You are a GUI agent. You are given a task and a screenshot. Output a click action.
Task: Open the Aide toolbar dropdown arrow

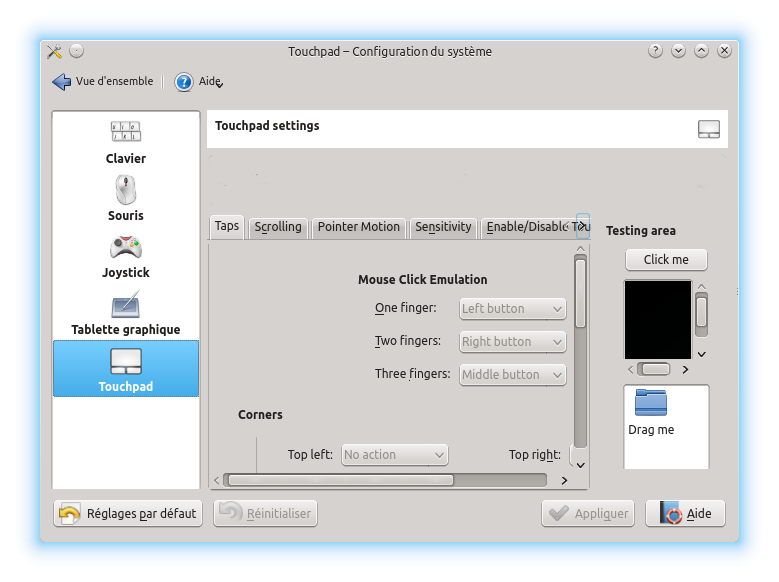[x=220, y=84]
